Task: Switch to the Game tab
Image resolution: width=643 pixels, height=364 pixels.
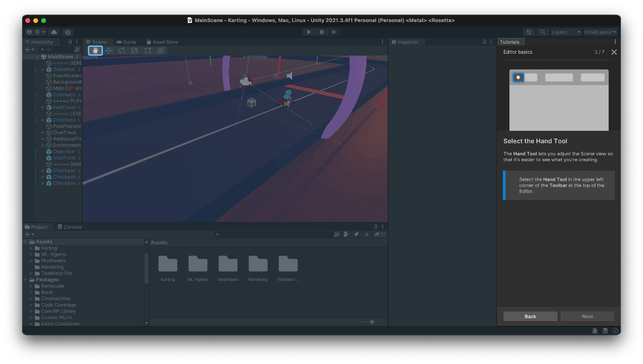Action: click(x=126, y=42)
